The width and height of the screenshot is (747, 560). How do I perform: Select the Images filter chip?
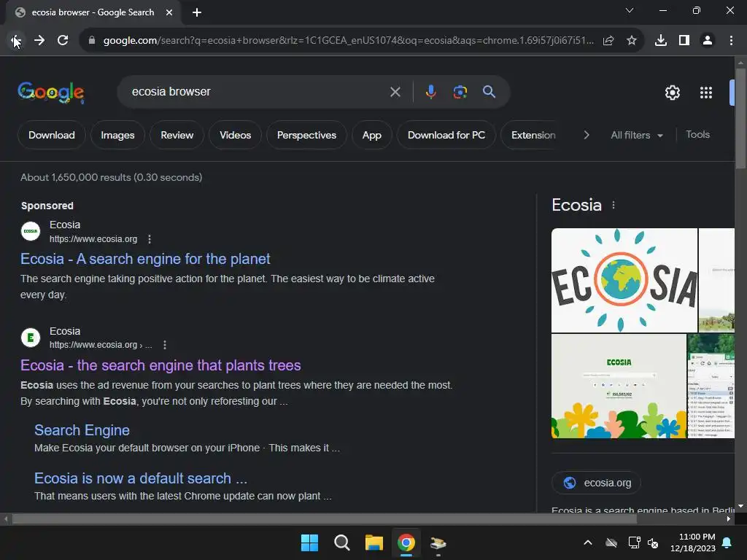tap(117, 135)
